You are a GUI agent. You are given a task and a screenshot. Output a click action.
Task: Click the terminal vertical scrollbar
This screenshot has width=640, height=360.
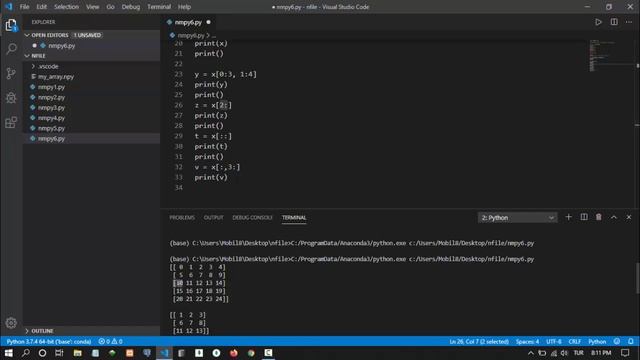click(637, 278)
